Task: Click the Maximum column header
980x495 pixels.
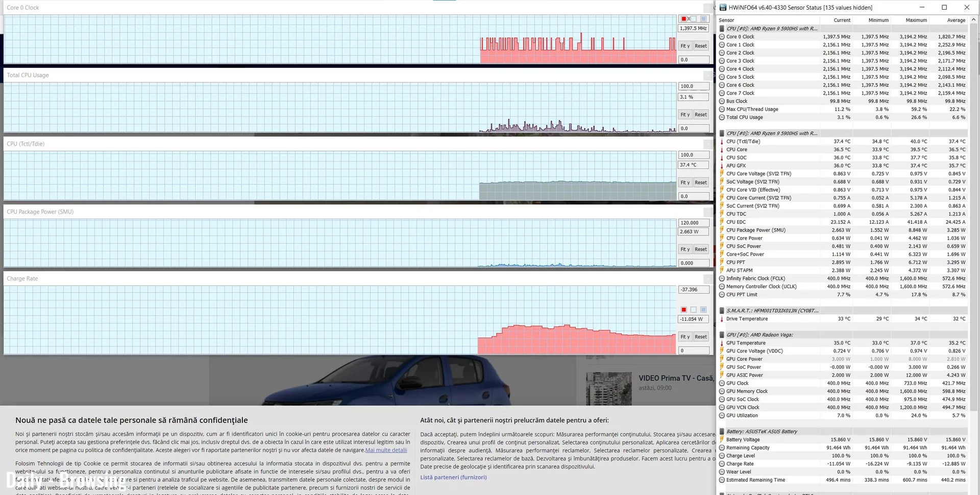Action: [916, 20]
